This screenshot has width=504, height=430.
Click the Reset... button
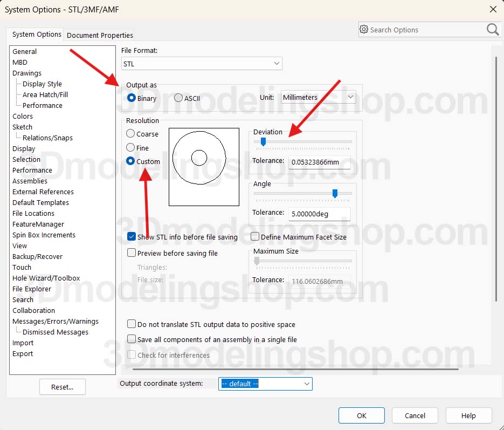point(63,387)
